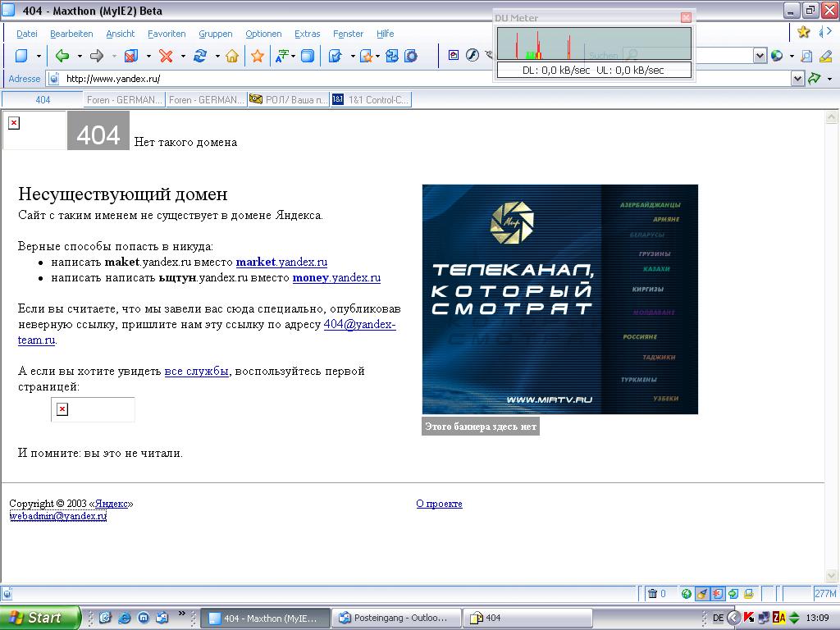840x630 pixels.
Task: Open the Optionen menu
Action: click(263, 33)
